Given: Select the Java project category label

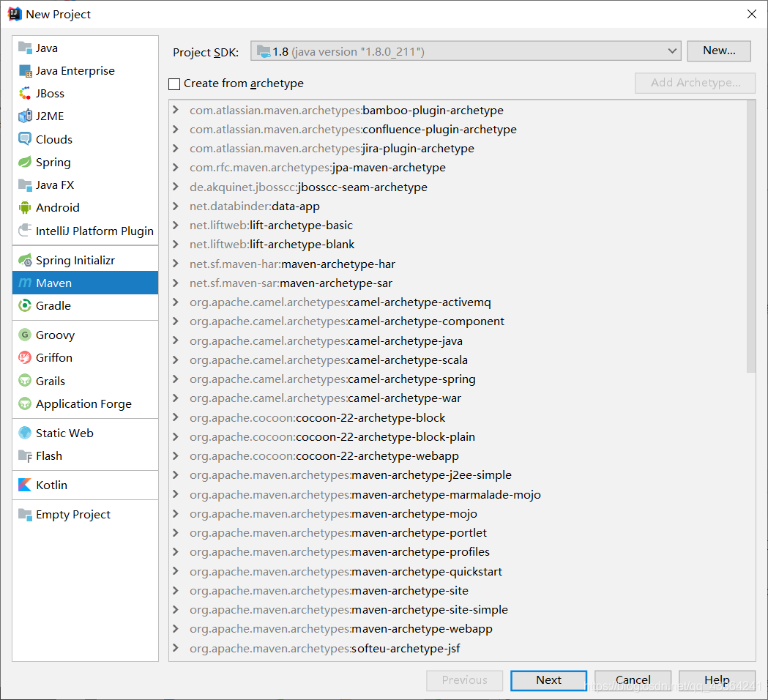Looking at the screenshot, I should 47,48.
